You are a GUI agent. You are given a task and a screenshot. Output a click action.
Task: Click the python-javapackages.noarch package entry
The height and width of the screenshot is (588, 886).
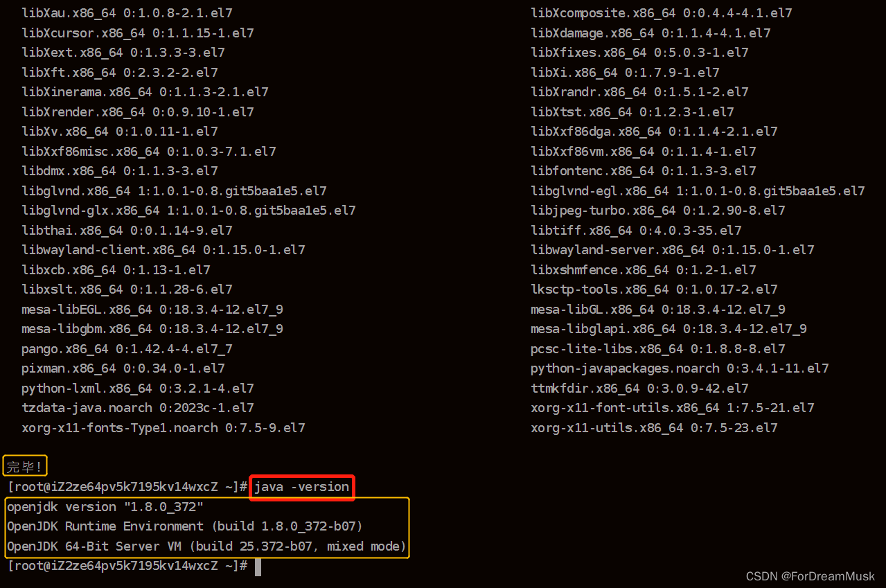point(679,368)
